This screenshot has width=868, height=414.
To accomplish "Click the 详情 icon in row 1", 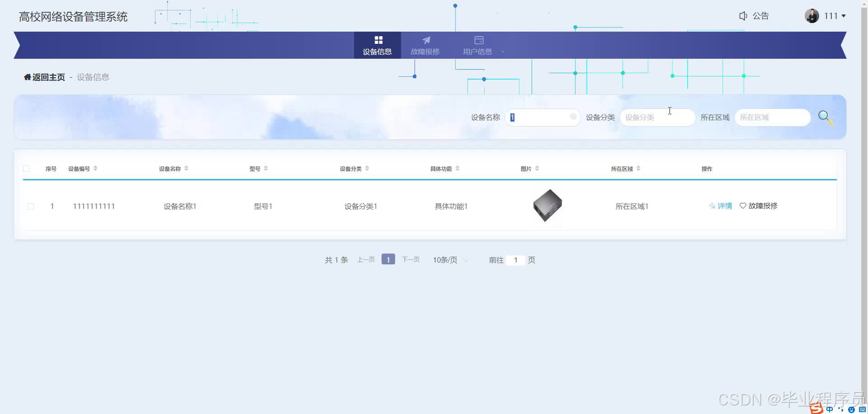I will (712, 206).
